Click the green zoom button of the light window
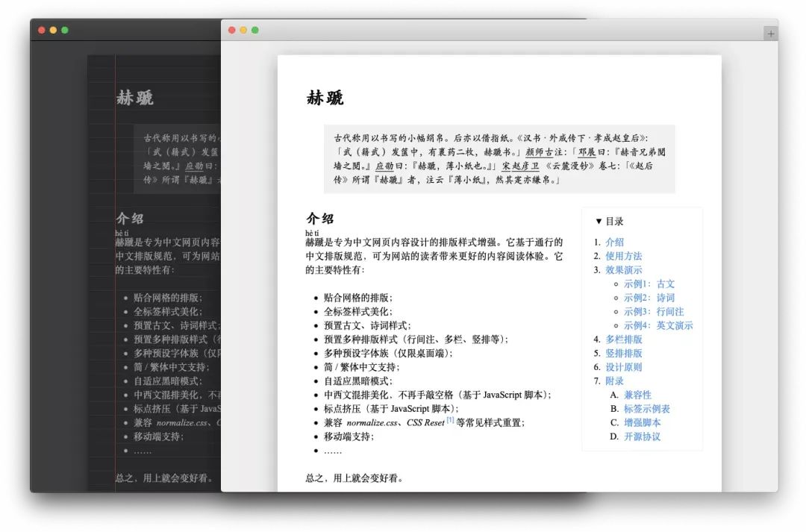Viewport: 806px width, 532px height. click(x=255, y=31)
